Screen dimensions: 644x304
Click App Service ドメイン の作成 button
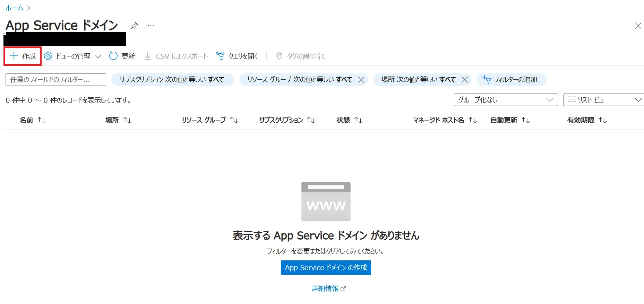coord(326,268)
